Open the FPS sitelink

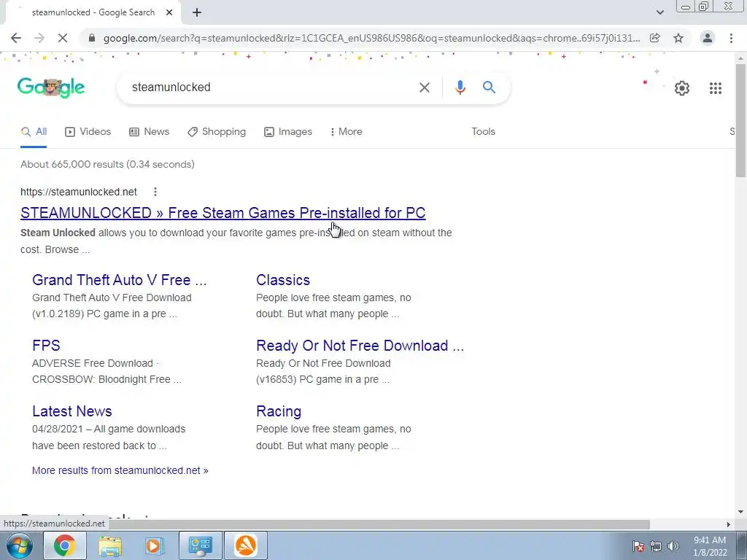pos(46,346)
